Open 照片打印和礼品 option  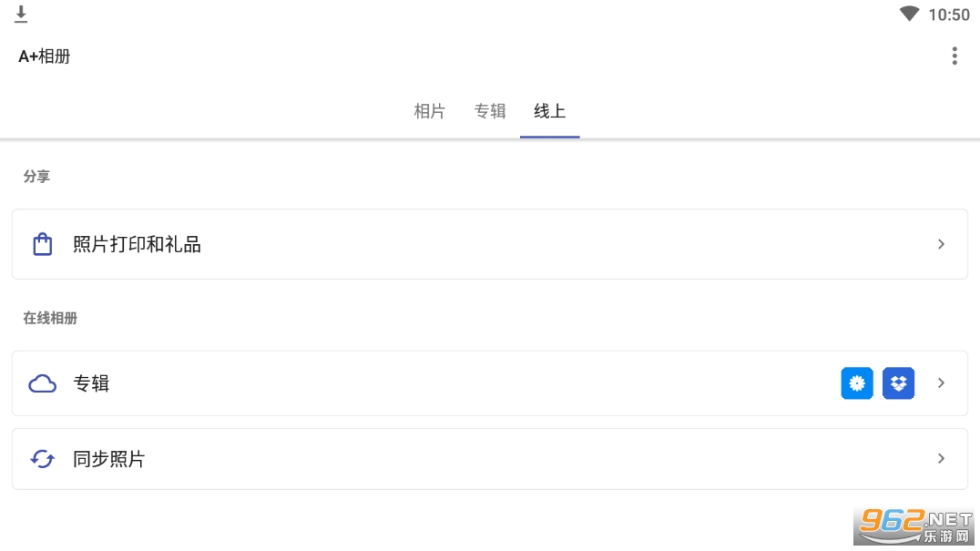(x=137, y=244)
